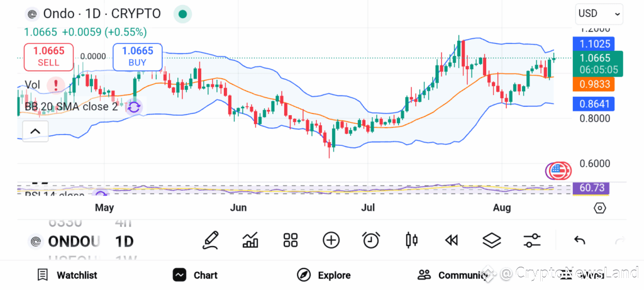This screenshot has height=290, width=644.
Task: Click the blue BUY 1.0665 button
Action: click(x=138, y=57)
